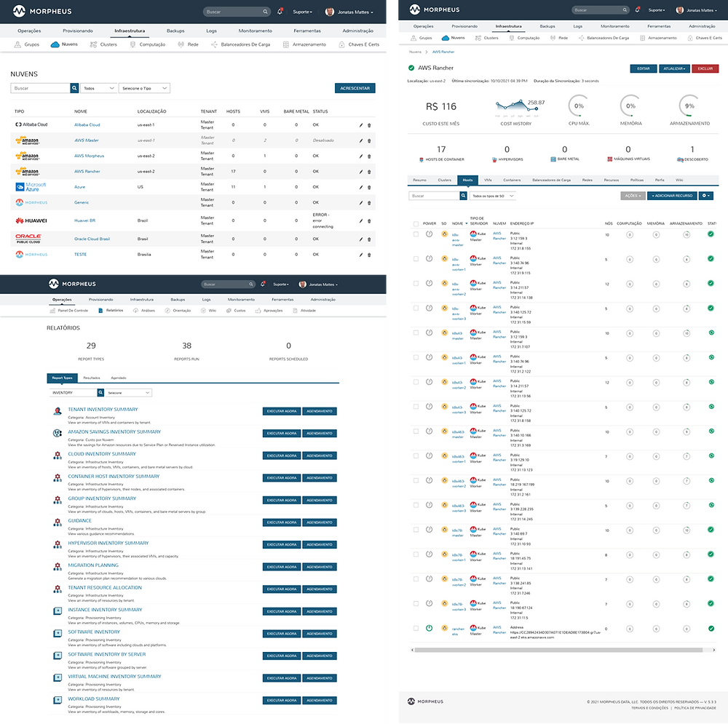Open Suporte menu in Nuvens window header
Screen dimensions: 728x724
tap(303, 12)
